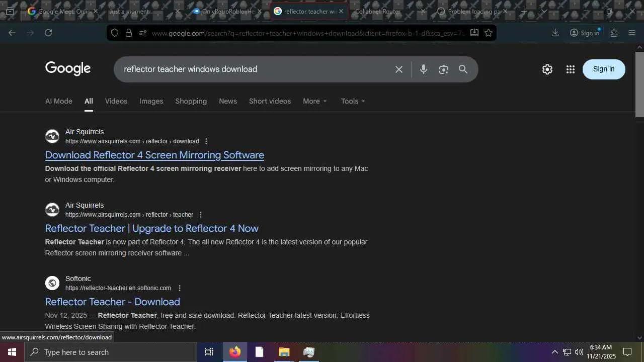Open the Windows notification center

point(627,352)
